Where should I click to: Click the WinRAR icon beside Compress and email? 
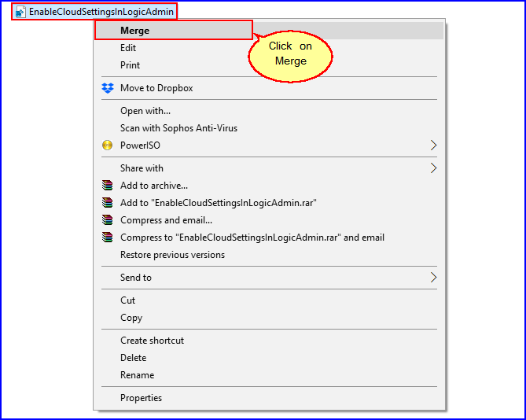tap(108, 220)
